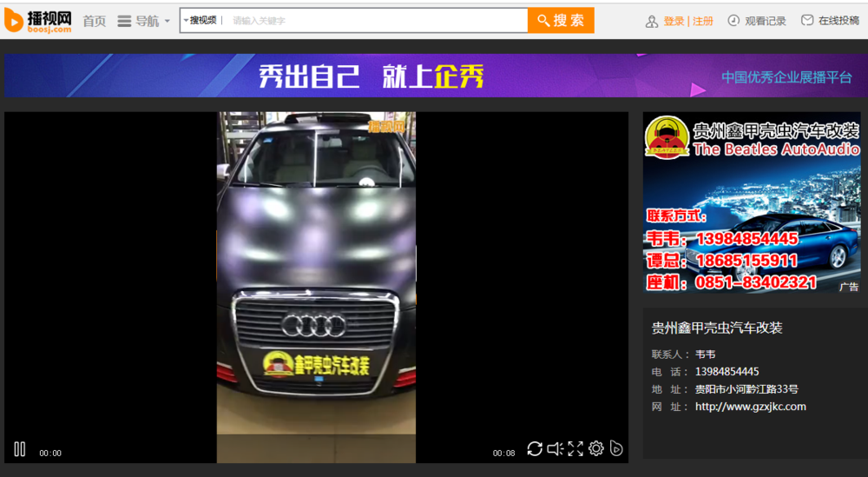Click the envelope icon beside 在线投稿
The height and width of the screenshot is (477, 868).
(807, 20)
